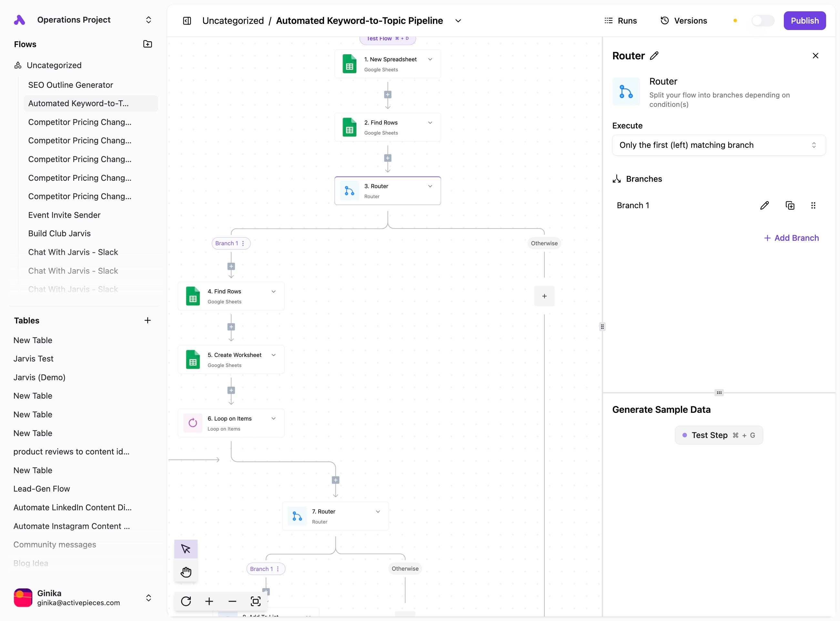The height and width of the screenshot is (621, 840).
Task: Click the fit-to-view canvas icon
Action: (255, 601)
